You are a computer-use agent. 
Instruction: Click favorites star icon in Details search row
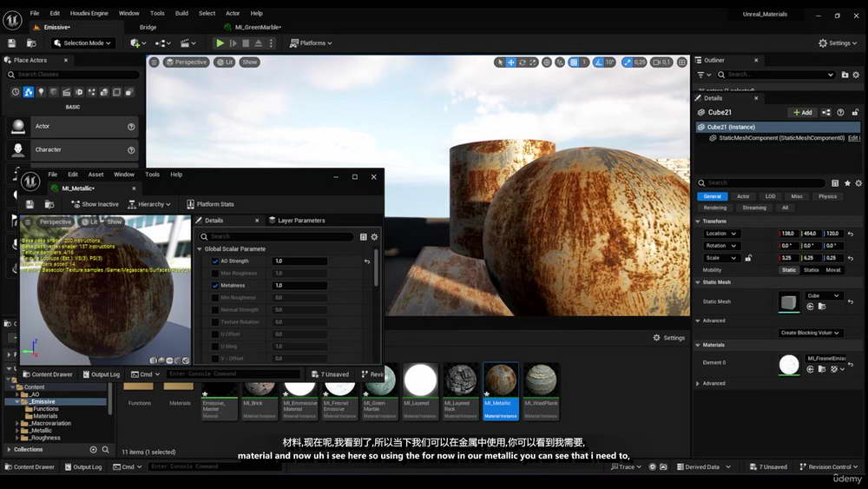pyautogui.click(x=847, y=182)
